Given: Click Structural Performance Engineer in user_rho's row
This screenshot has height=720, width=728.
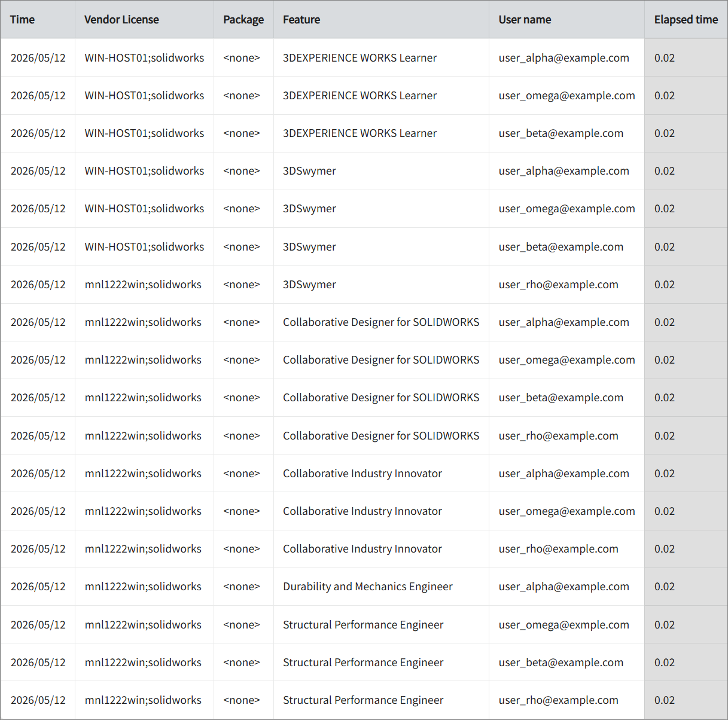Looking at the screenshot, I should click(x=363, y=700).
